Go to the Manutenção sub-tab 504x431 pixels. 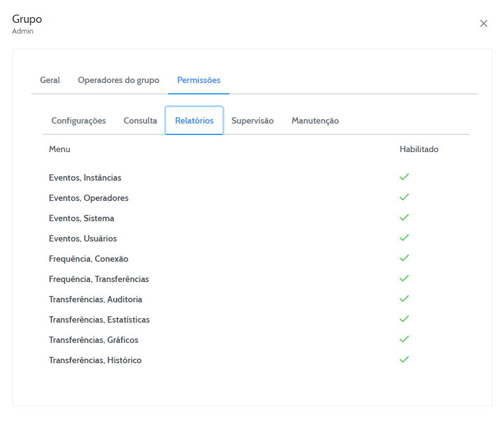[315, 121]
